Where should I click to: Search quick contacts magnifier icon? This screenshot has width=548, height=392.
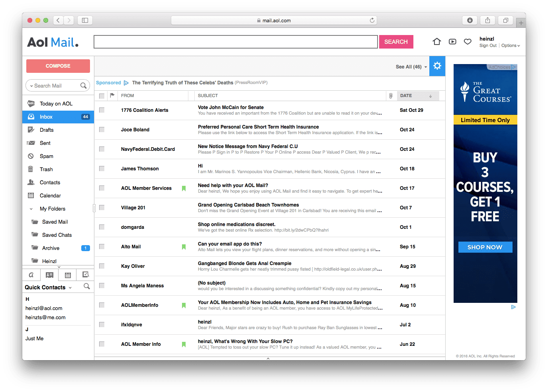point(87,287)
